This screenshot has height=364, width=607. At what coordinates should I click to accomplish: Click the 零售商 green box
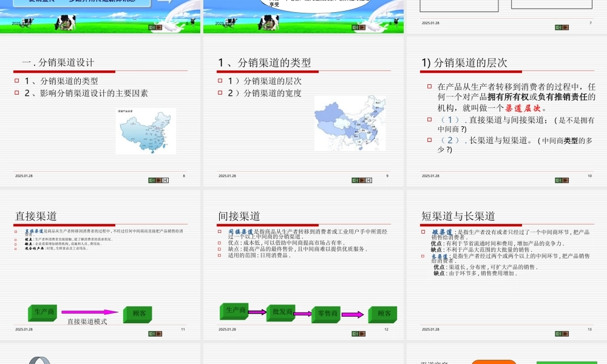(325, 314)
